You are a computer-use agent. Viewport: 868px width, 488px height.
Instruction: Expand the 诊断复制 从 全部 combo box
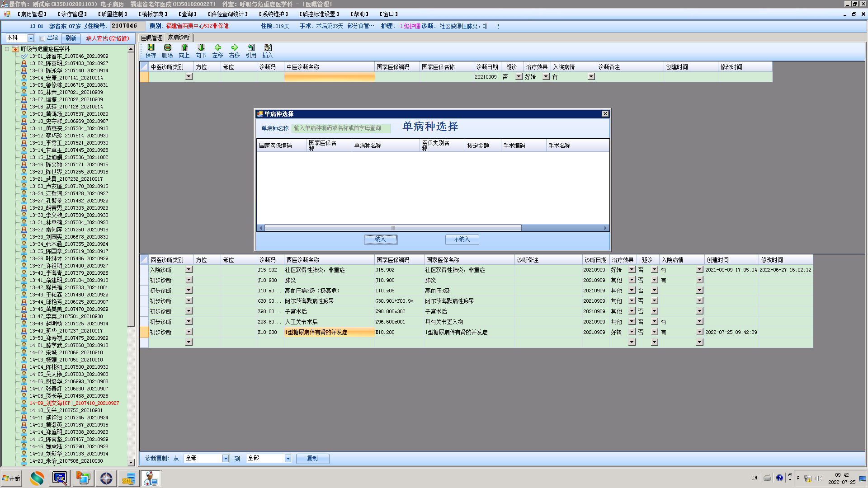(225, 459)
